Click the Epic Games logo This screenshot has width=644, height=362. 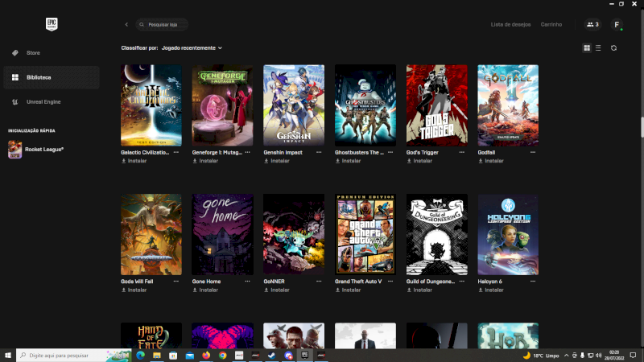[51, 24]
